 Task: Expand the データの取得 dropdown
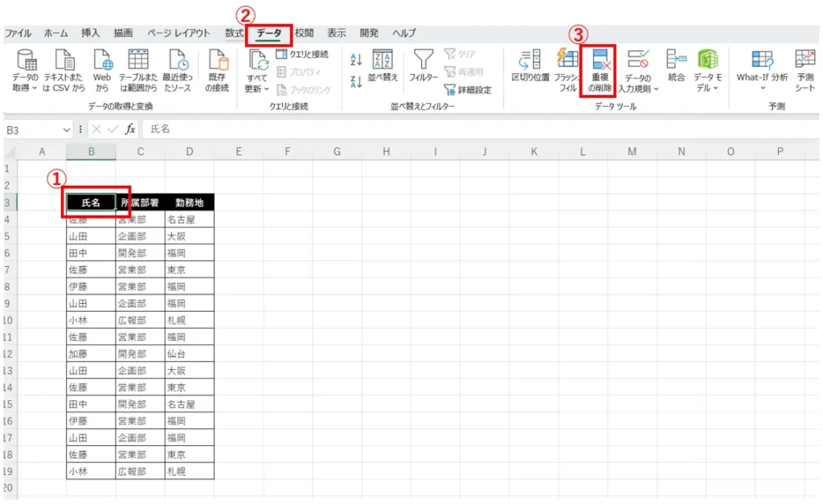click(25, 87)
